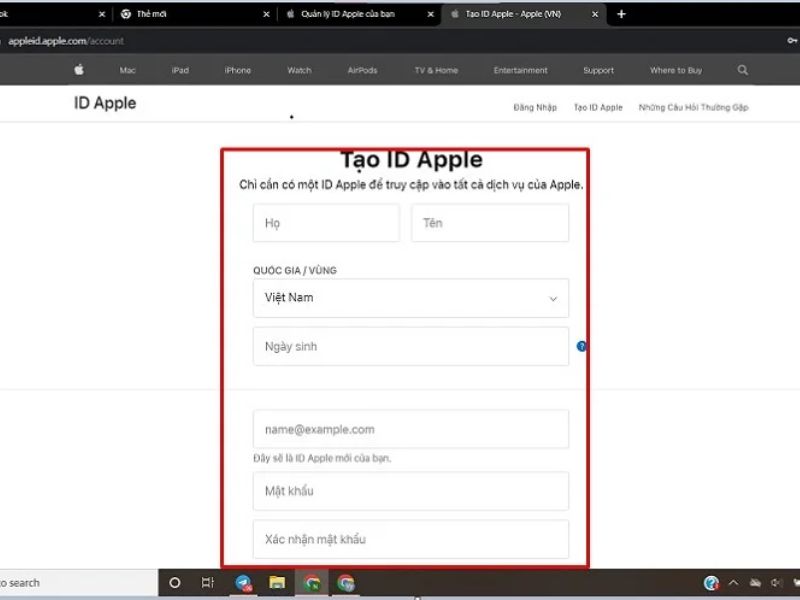Click the Họ input field
The width and height of the screenshot is (800, 600).
(x=327, y=223)
